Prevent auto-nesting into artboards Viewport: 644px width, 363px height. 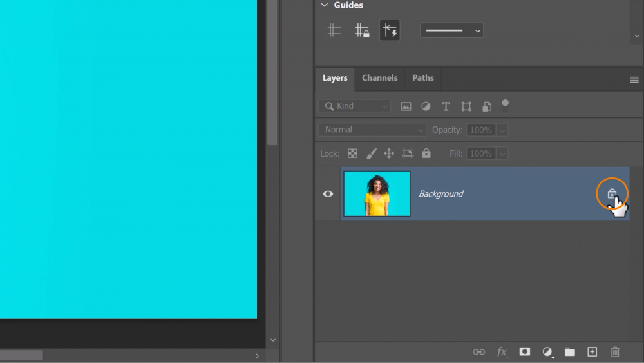pyautogui.click(x=408, y=153)
